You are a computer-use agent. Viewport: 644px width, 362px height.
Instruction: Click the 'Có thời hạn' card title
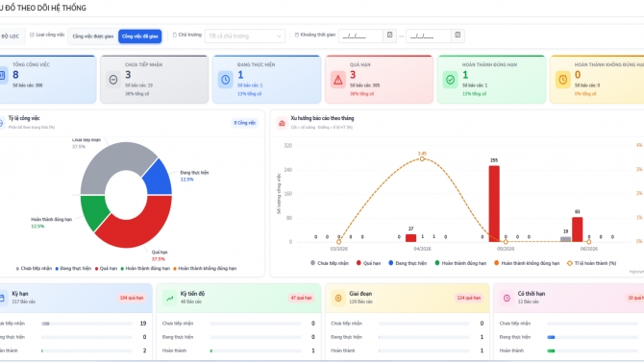tap(531, 294)
